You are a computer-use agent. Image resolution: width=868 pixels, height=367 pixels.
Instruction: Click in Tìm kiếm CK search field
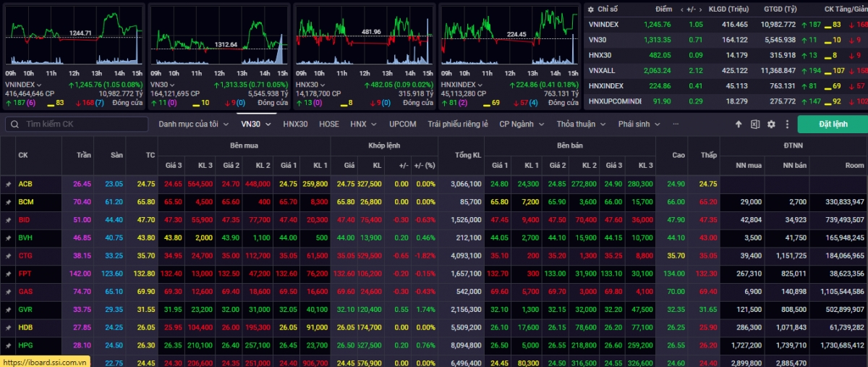click(77, 125)
